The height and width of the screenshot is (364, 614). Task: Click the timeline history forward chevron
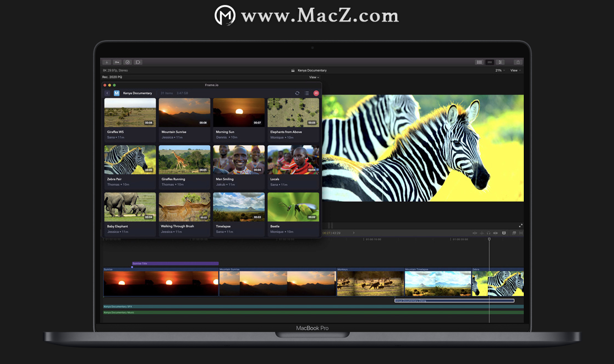pos(354,233)
